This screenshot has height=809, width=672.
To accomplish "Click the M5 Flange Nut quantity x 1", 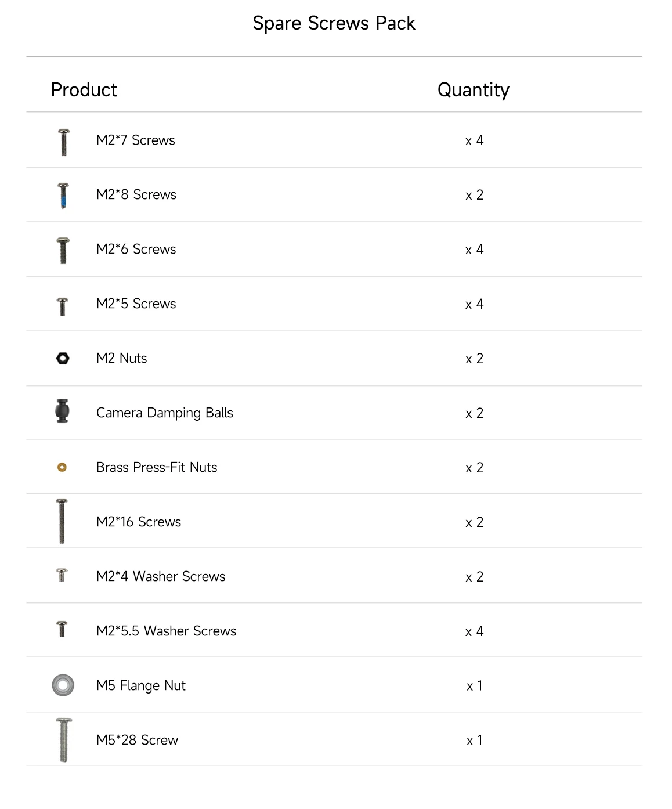I will pos(474,685).
